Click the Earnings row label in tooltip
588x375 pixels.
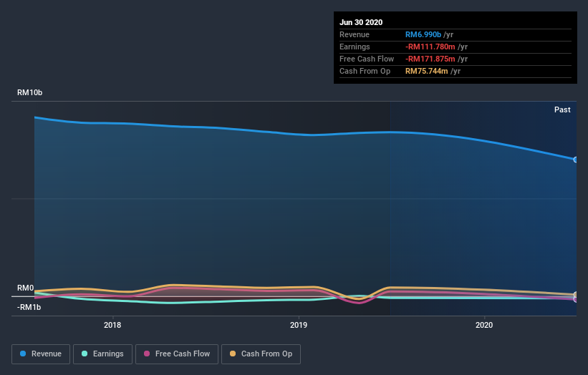355,47
